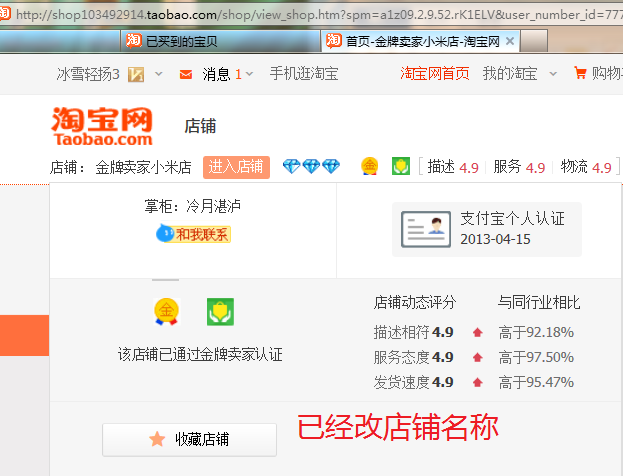Click the large green protection badge in certification panel
This screenshot has width=632, height=476.
tap(220, 312)
